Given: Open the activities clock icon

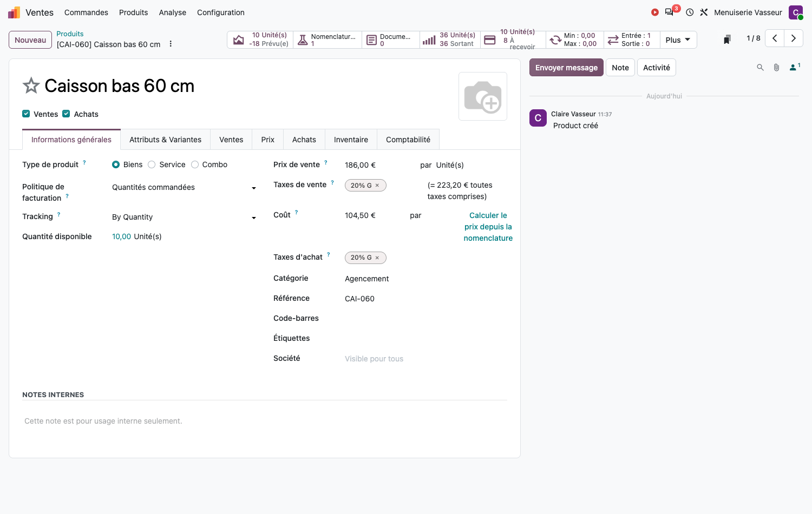Looking at the screenshot, I should pyautogui.click(x=690, y=12).
